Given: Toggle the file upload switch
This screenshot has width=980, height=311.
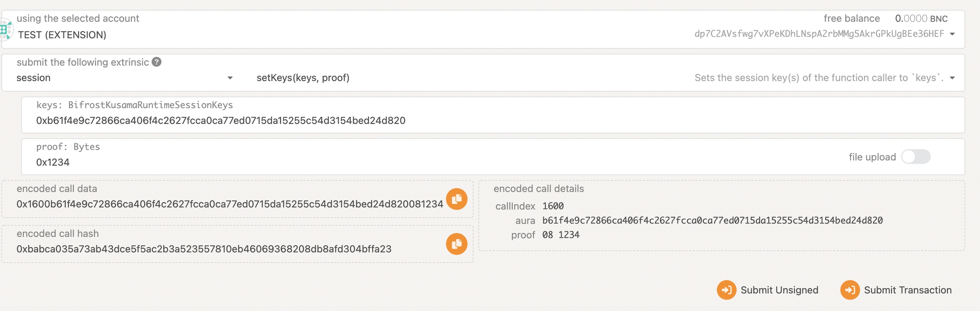Looking at the screenshot, I should [916, 157].
